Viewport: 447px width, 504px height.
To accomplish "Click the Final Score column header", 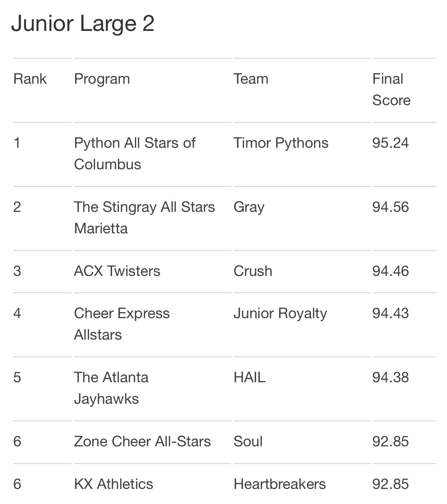I will click(x=391, y=90).
